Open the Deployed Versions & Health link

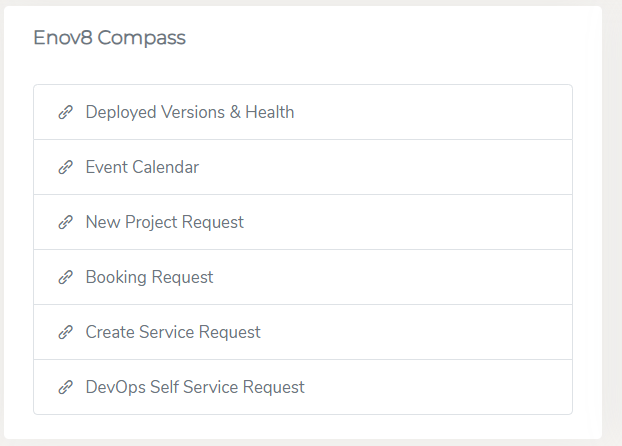tap(190, 112)
